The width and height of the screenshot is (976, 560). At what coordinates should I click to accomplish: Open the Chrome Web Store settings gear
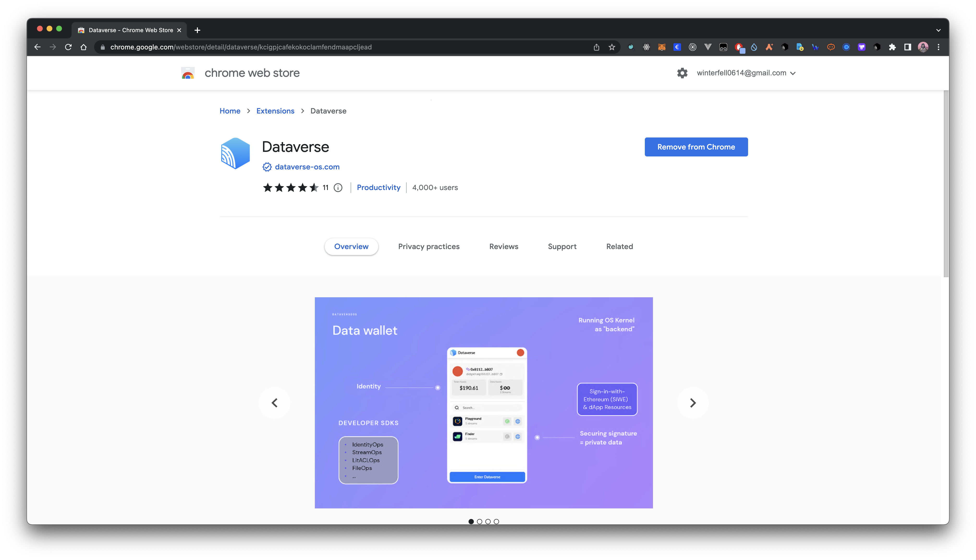[682, 73]
